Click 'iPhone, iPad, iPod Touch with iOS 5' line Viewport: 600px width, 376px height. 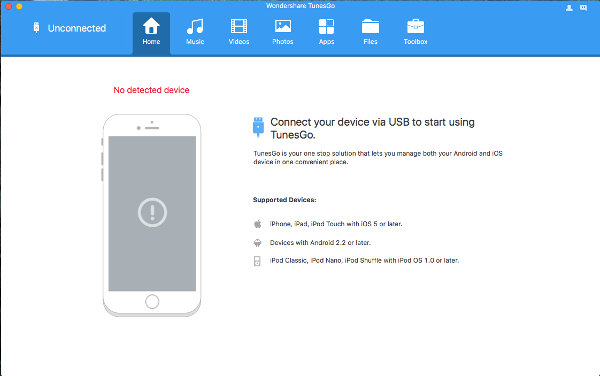tap(336, 224)
